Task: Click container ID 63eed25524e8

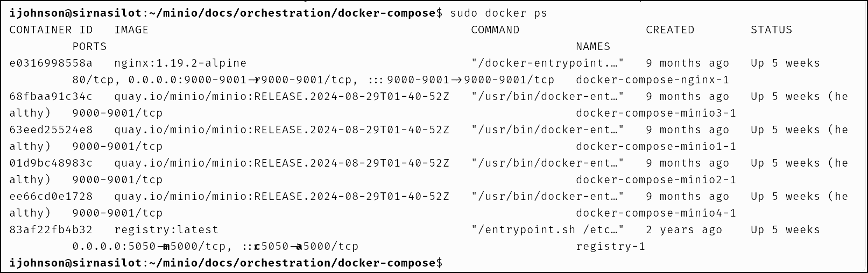Action: (x=51, y=130)
